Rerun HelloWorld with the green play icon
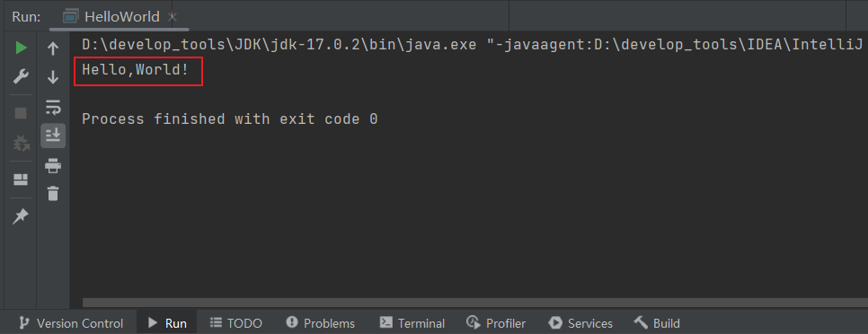The height and width of the screenshot is (334, 868). (x=21, y=48)
